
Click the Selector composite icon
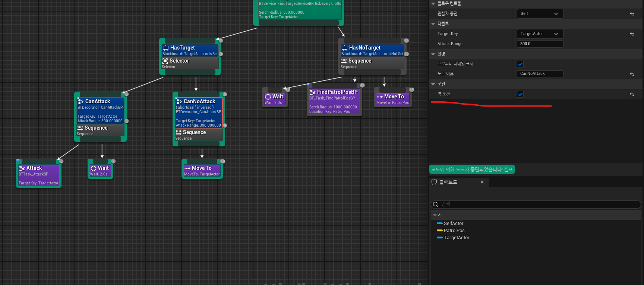pos(165,61)
